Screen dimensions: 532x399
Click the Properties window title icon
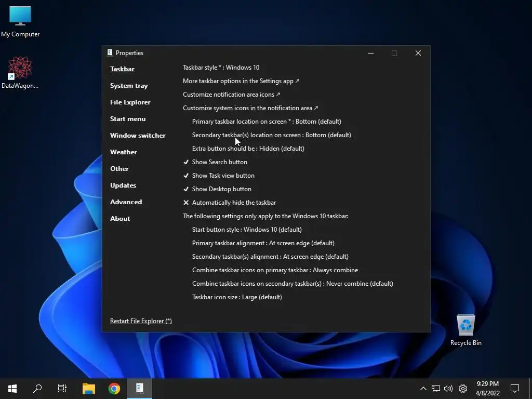(x=110, y=52)
